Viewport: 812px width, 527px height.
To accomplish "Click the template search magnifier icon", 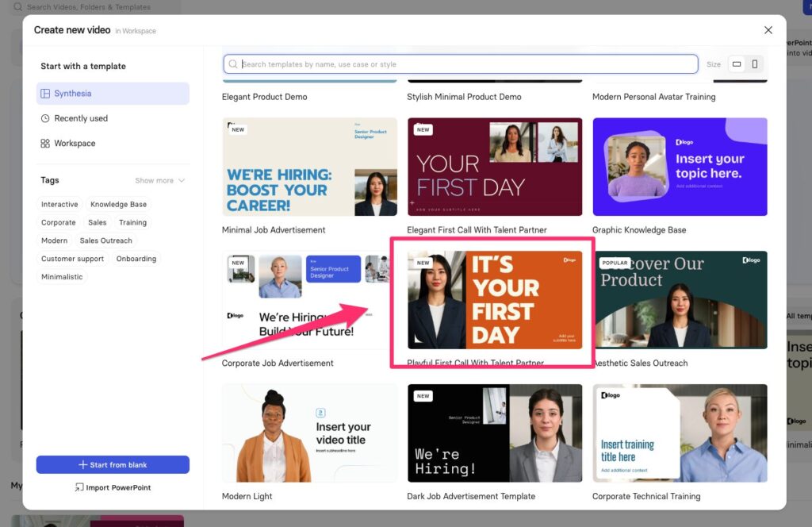I will tap(233, 63).
